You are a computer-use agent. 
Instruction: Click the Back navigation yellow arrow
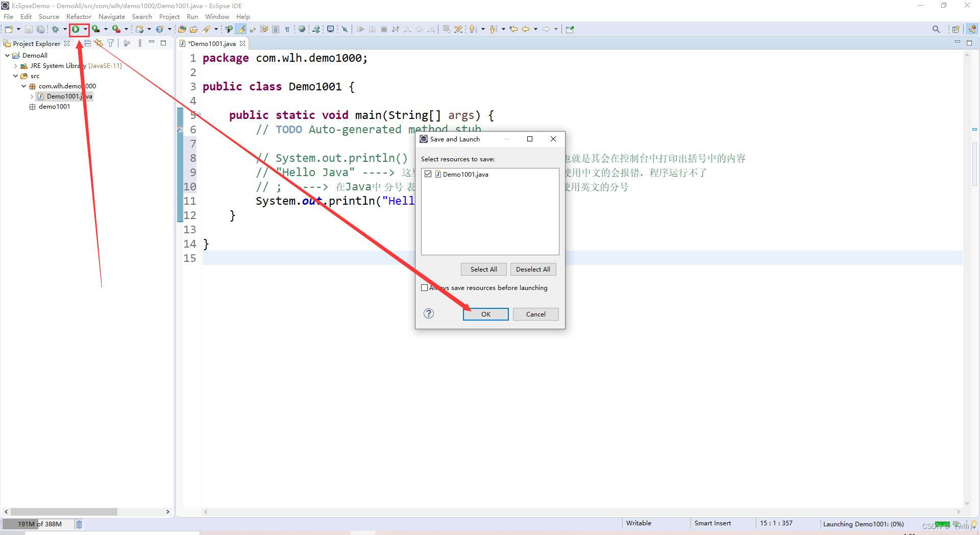pos(525,29)
